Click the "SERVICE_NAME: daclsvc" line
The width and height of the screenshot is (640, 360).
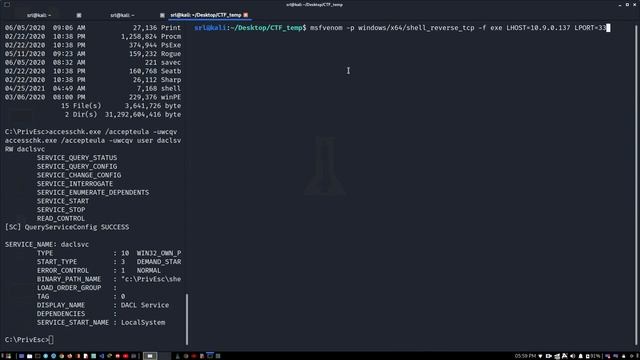click(x=47, y=244)
